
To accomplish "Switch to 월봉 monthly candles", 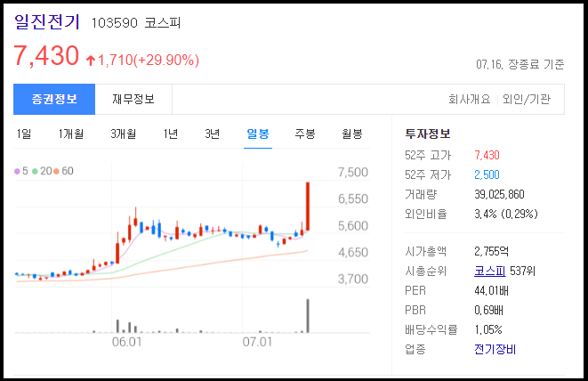I will click(352, 134).
